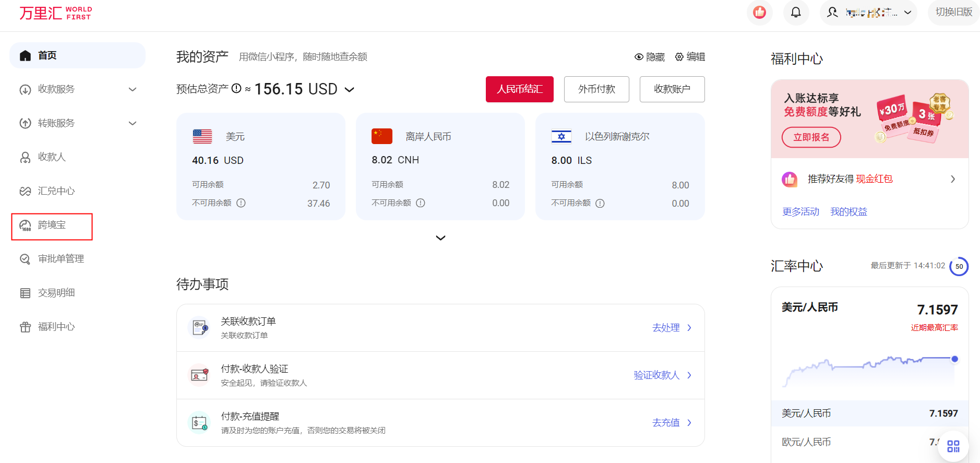Viewport: 980px width, 463px height.
Task: Click the edit gear icon in My Assets
Action: [x=679, y=57]
